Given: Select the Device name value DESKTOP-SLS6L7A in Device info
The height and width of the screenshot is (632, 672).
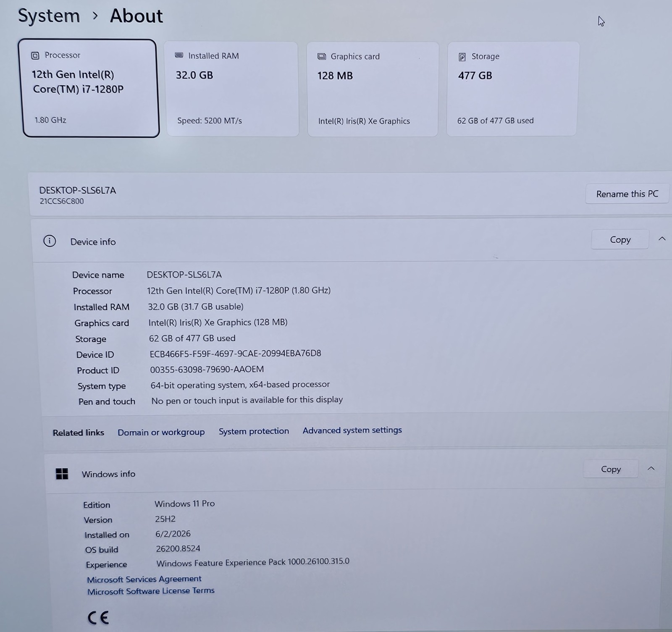Looking at the screenshot, I should 184,275.
